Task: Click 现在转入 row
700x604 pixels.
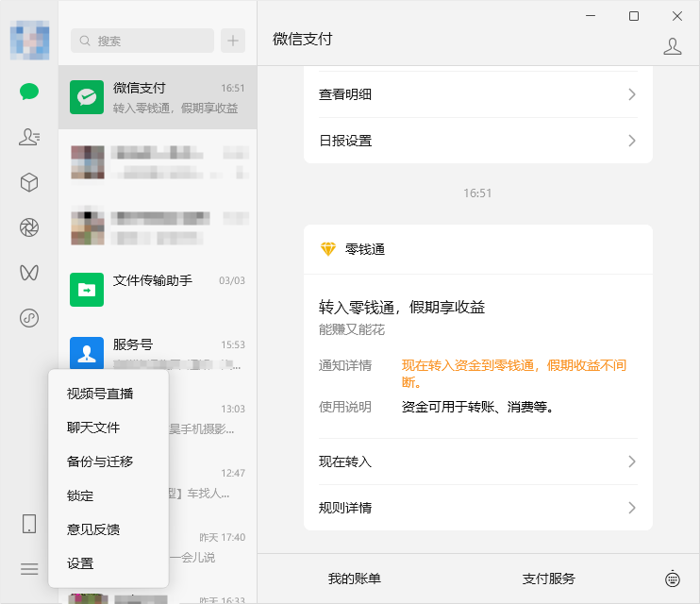Action: [x=478, y=461]
